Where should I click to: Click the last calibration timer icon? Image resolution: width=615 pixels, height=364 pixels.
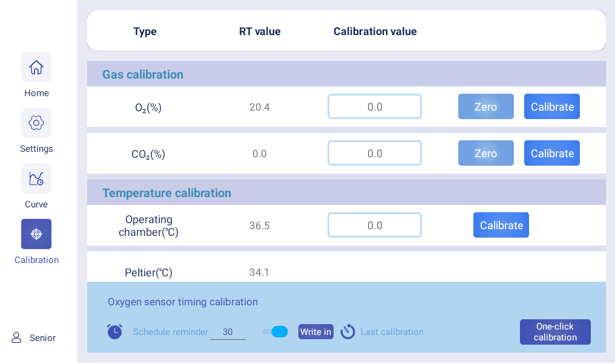347,331
